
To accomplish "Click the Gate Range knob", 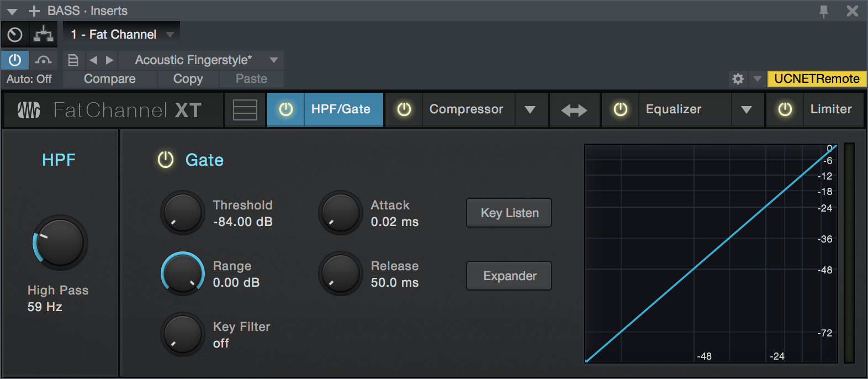I will click(183, 273).
